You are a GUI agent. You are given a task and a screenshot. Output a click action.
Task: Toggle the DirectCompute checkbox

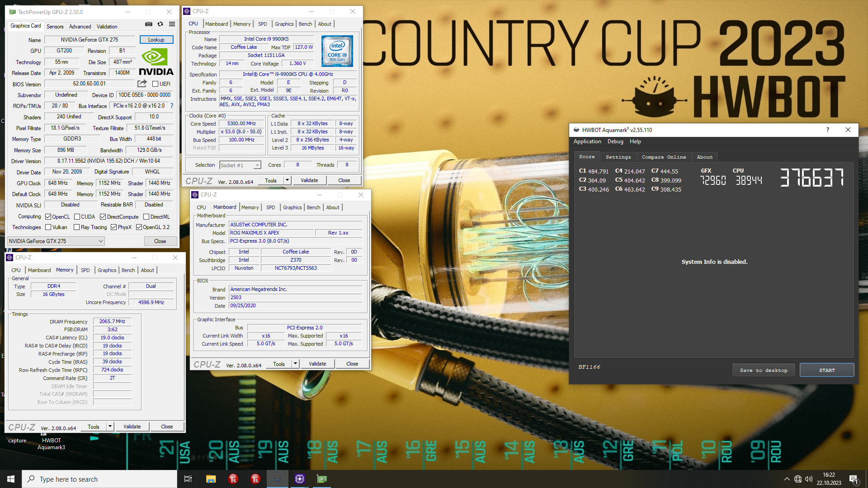[103, 217]
